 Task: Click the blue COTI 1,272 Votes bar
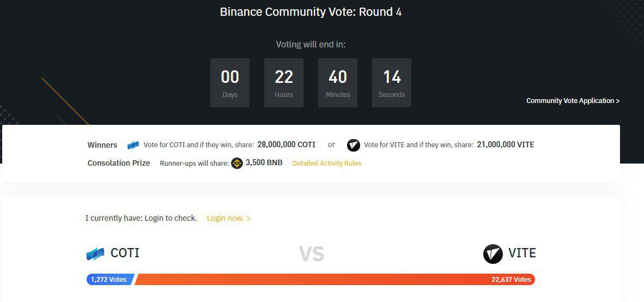[110, 280]
